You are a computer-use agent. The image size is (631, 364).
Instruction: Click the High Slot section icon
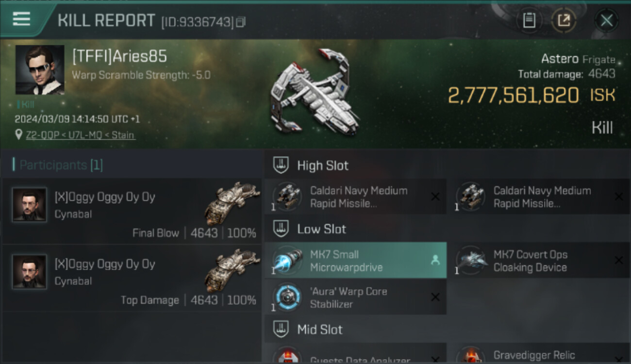[281, 165]
